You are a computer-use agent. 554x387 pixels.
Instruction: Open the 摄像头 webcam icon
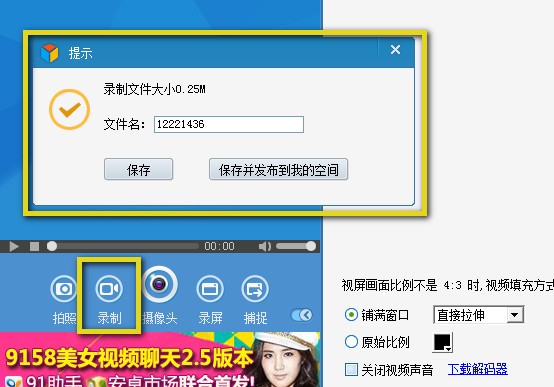point(159,285)
